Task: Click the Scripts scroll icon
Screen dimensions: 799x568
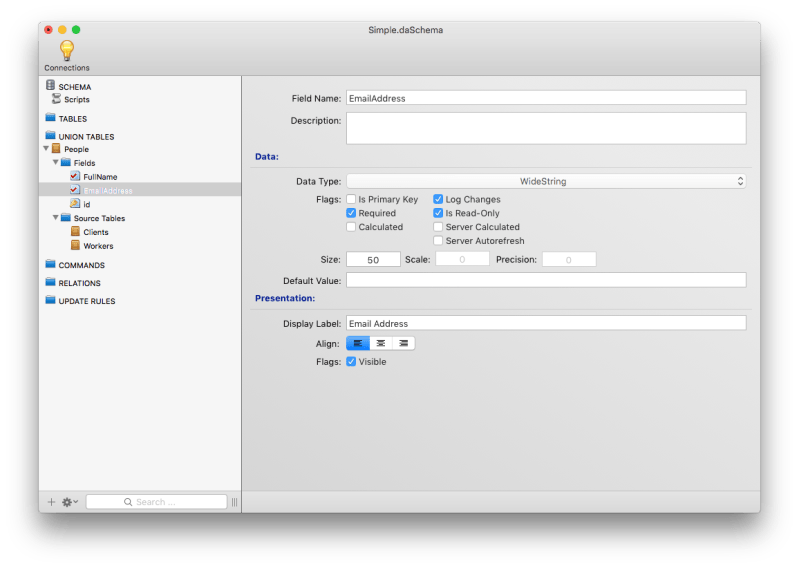Action: click(x=56, y=98)
